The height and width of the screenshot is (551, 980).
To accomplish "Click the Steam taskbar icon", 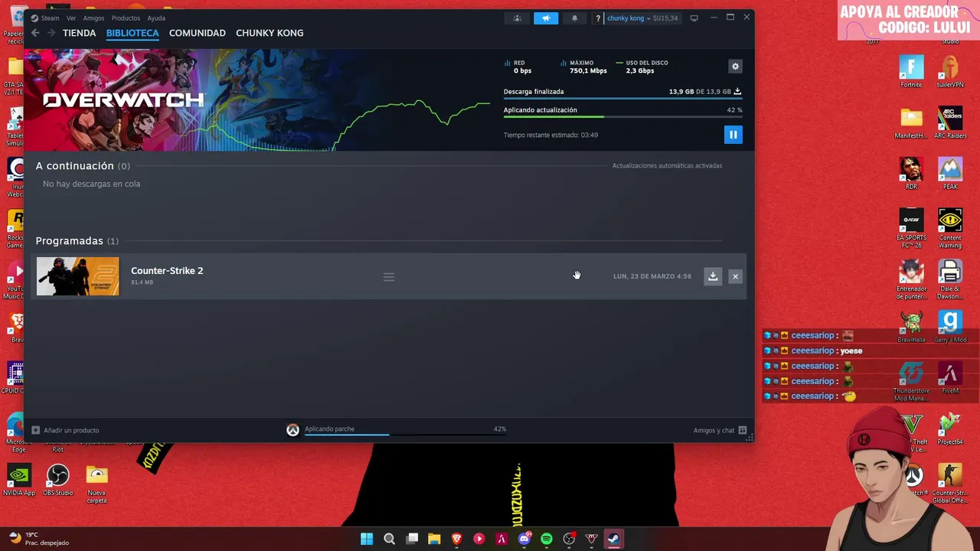I will [x=614, y=539].
